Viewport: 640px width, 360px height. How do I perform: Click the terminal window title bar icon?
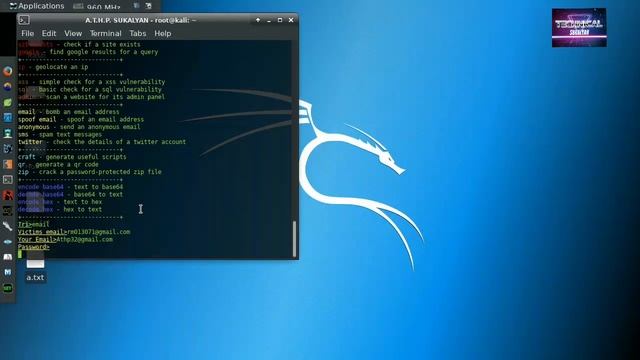point(24,20)
